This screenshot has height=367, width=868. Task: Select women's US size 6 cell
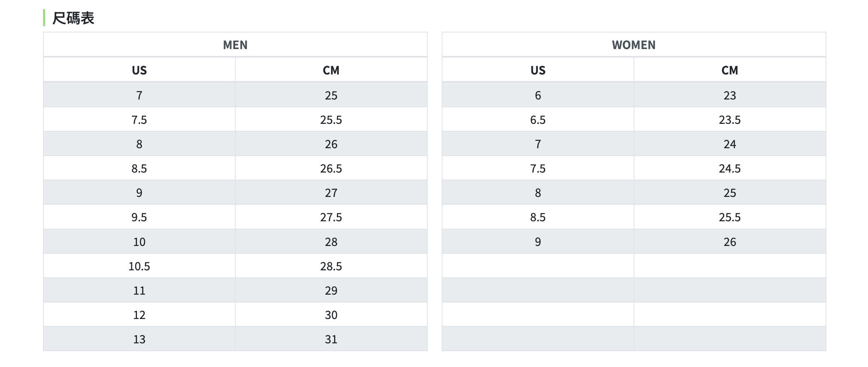coord(538,95)
